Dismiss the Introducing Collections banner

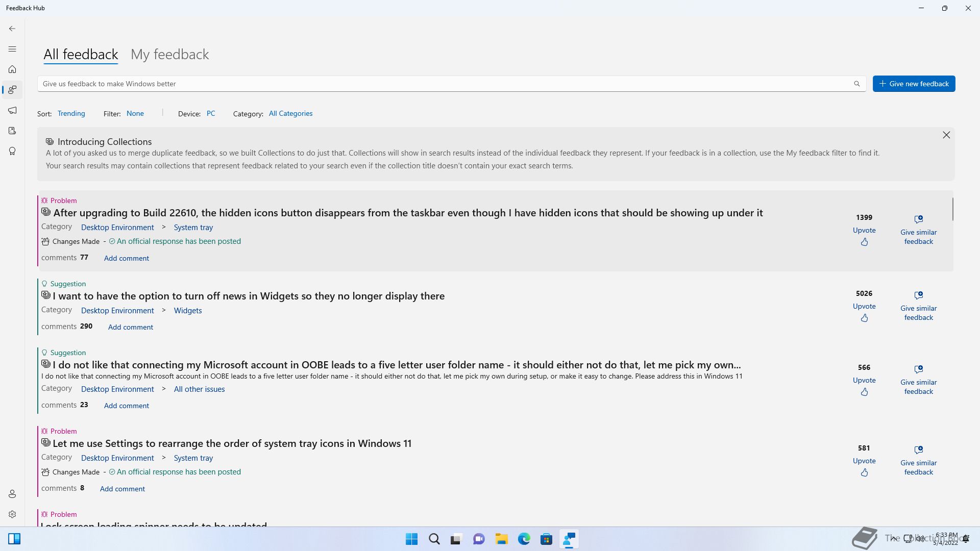946,135
